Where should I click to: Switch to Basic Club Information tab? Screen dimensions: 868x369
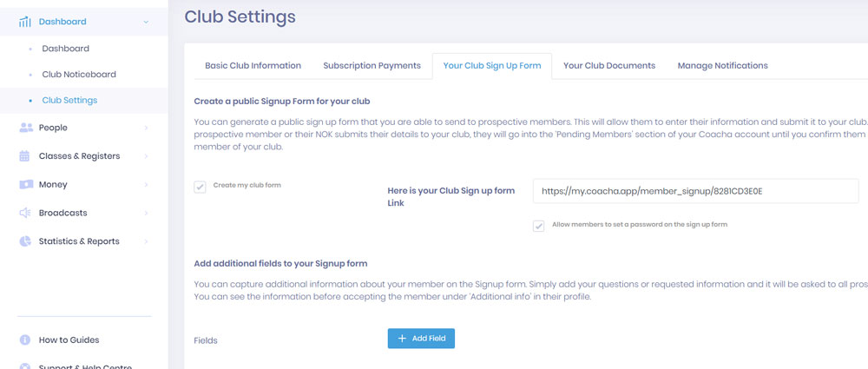click(x=253, y=65)
